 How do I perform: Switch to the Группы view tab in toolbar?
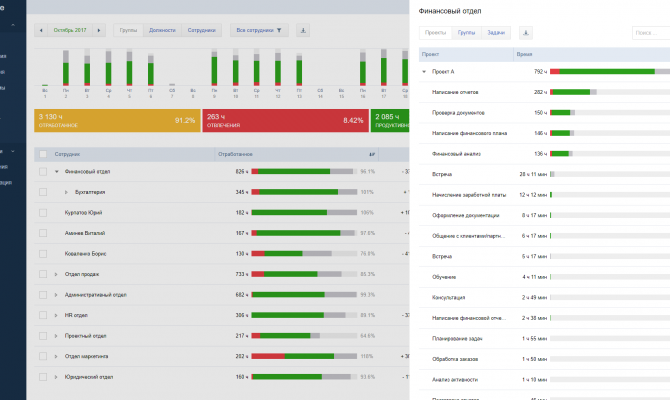click(x=128, y=30)
